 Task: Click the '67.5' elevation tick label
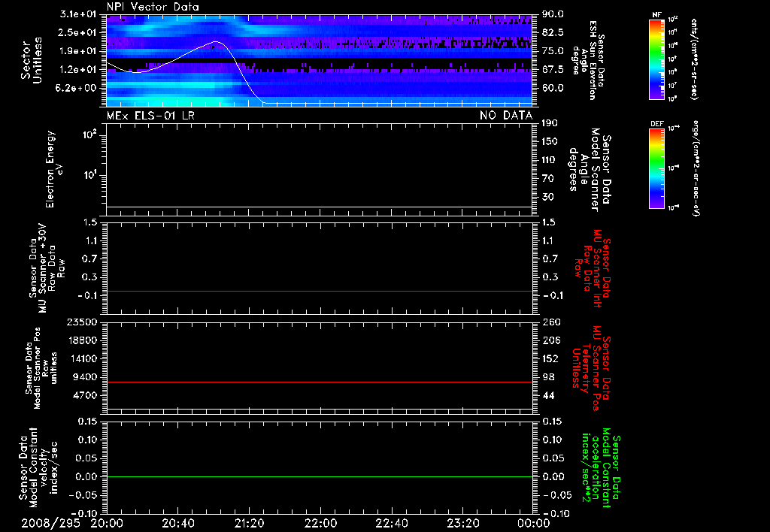553,70
